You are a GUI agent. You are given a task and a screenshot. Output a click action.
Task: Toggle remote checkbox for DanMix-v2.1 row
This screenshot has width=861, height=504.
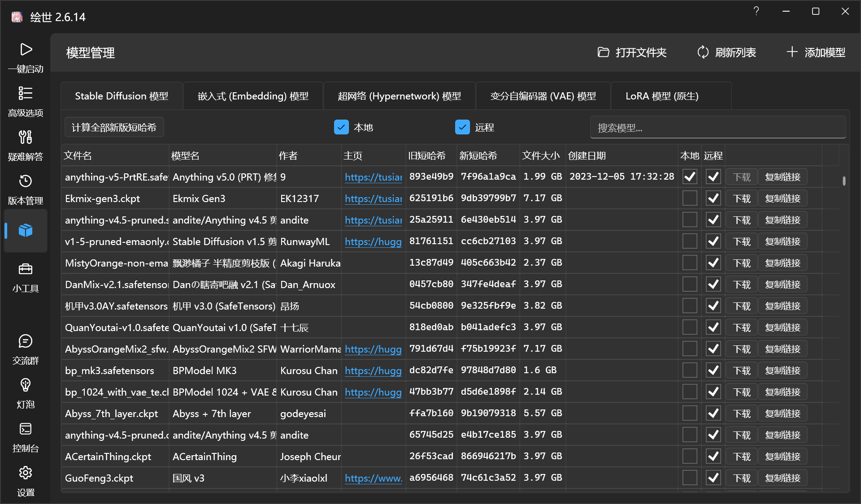click(713, 284)
